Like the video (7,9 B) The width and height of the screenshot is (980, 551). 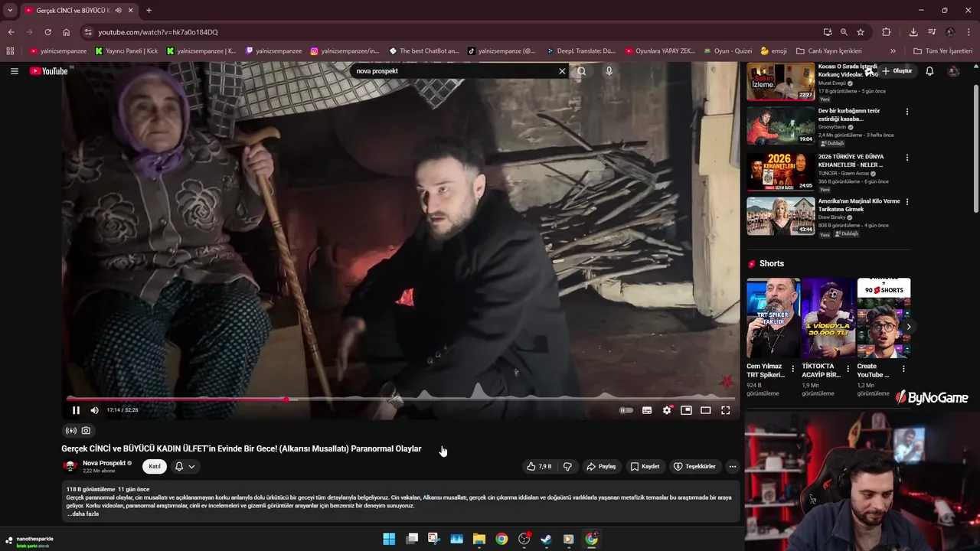point(539,466)
